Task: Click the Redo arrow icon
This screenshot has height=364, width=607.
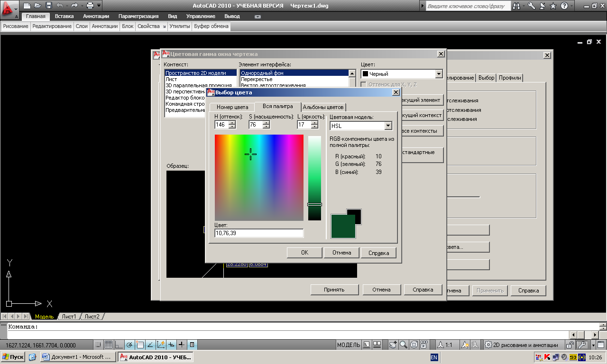Action: pyautogui.click(x=74, y=6)
